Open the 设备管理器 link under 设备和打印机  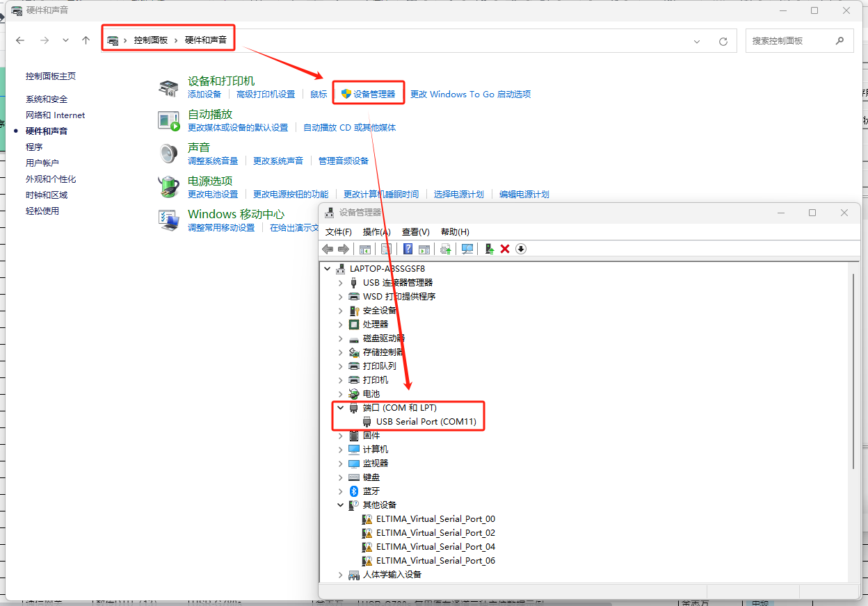pos(374,94)
